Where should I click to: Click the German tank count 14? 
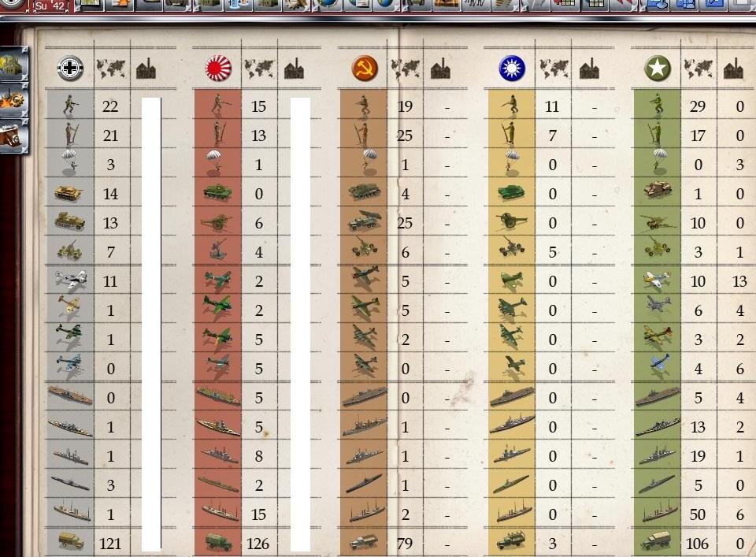pyautogui.click(x=110, y=194)
